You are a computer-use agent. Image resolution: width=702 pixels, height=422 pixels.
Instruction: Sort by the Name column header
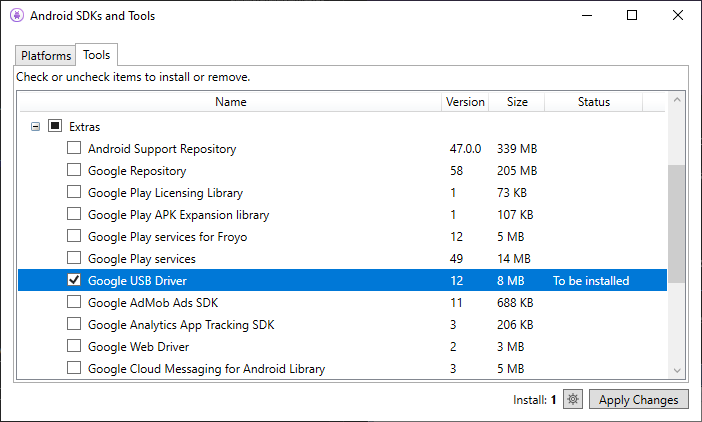[230, 102]
